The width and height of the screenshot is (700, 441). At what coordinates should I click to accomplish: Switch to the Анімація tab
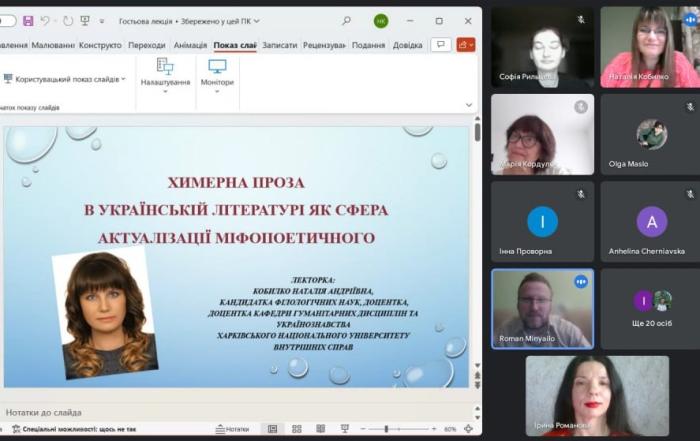190,45
